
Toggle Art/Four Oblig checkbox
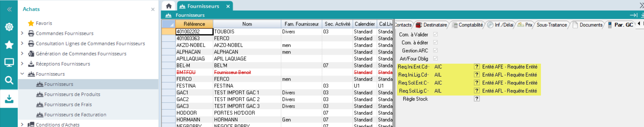[436, 59]
